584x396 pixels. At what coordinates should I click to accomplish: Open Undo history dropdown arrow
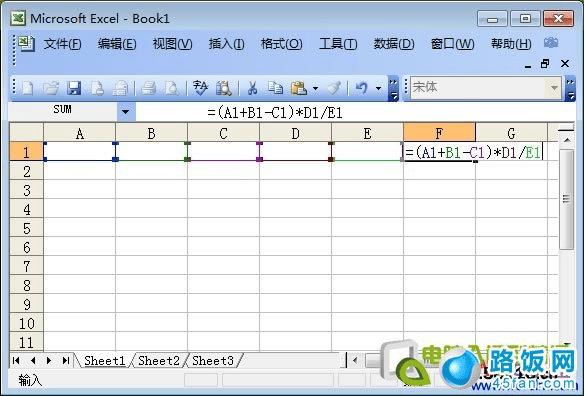tap(378, 89)
